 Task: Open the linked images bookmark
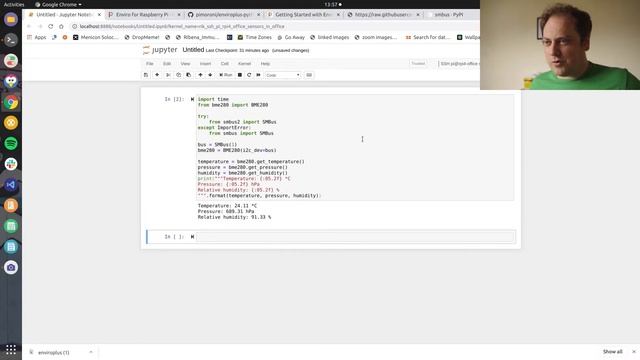(x=329, y=37)
